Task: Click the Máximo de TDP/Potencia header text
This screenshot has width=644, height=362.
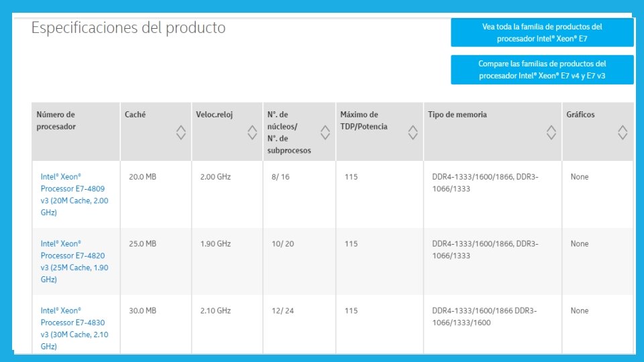Action: point(364,120)
